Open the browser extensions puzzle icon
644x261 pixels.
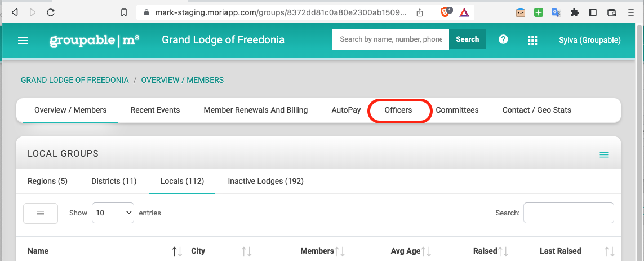click(x=575, y=12)
